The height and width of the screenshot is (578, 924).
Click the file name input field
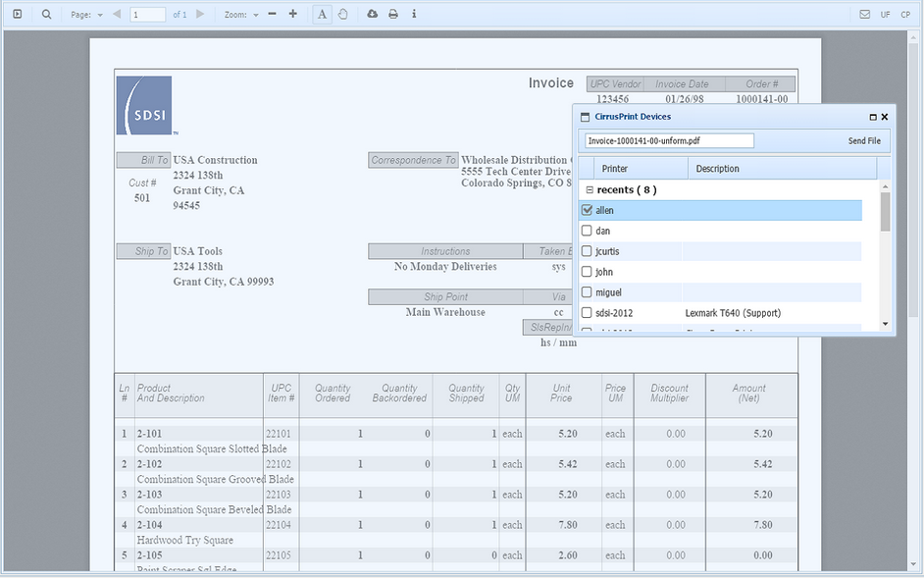(668, 141)
